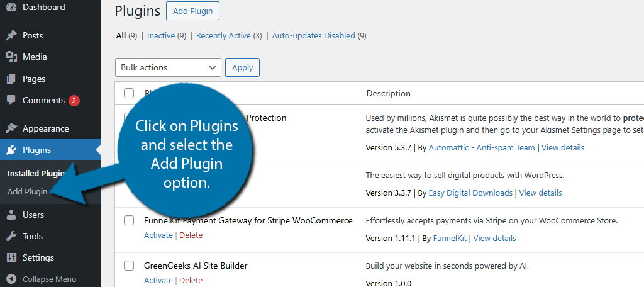This screenshot has width=644, height=287.
Task: View details for FunnelKit Payment Gateway
Action: pos(494,238)
